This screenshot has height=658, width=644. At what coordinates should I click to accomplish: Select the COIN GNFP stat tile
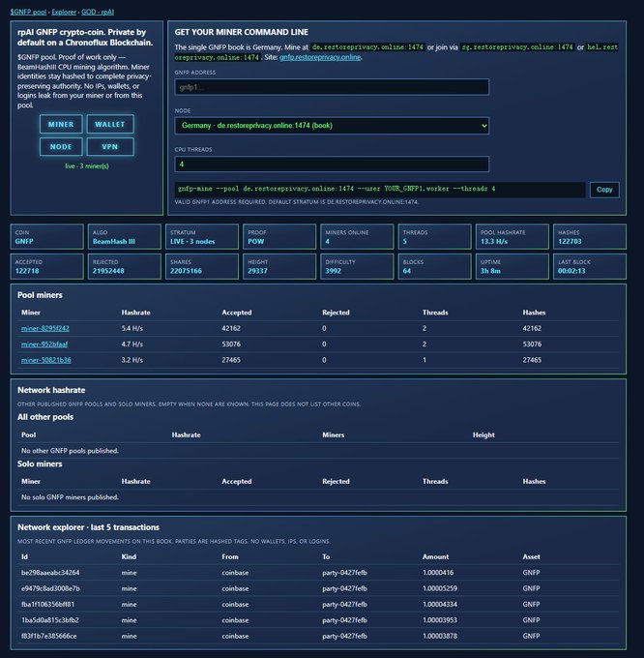pyautogui.click(x=47, y=237)
